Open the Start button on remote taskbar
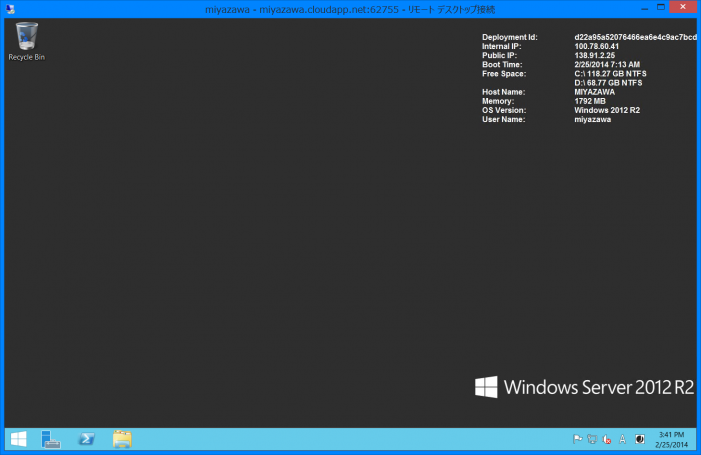 (x=18, y=439)
